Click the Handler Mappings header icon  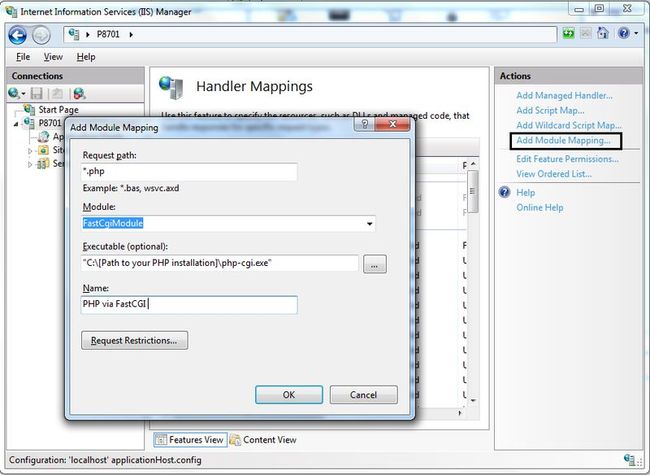pyautogui.click(x=171, y=87)
